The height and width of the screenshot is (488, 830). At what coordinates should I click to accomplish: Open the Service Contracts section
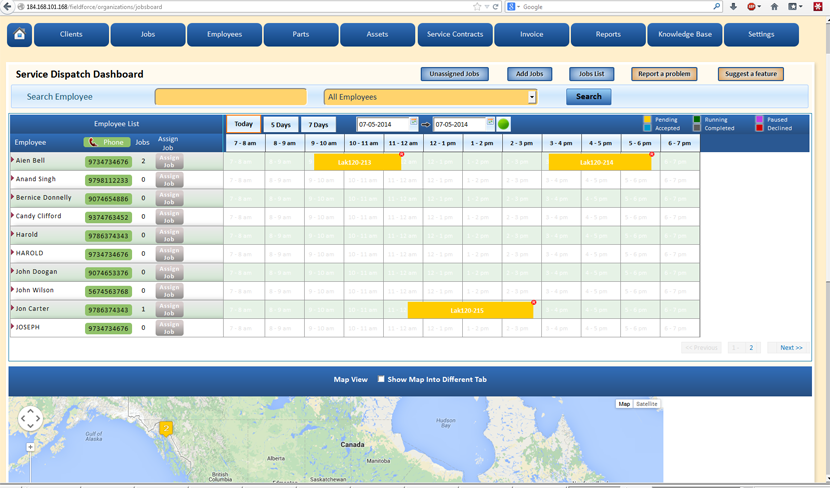pos(455,34)
